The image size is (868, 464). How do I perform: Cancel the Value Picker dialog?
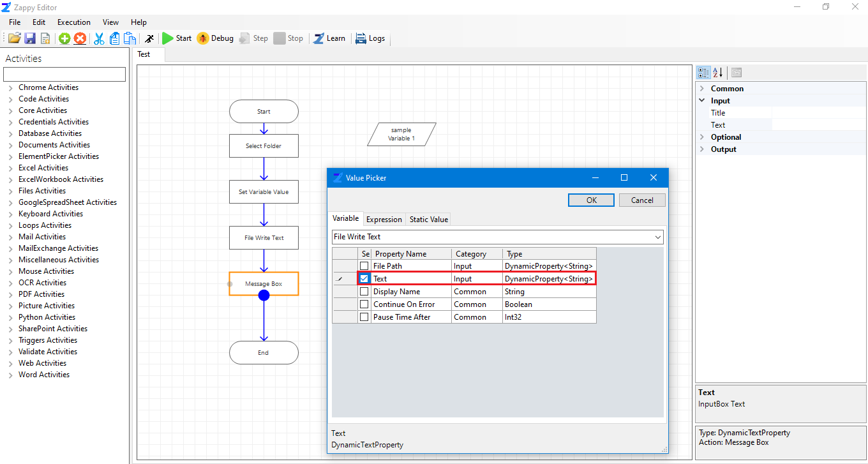pos(642,200)
